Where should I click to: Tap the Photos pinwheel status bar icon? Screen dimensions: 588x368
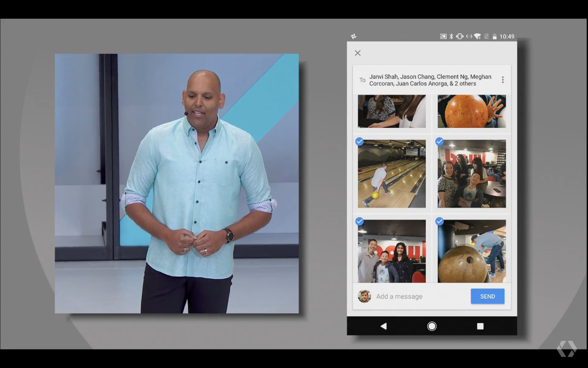coord(353,37)
